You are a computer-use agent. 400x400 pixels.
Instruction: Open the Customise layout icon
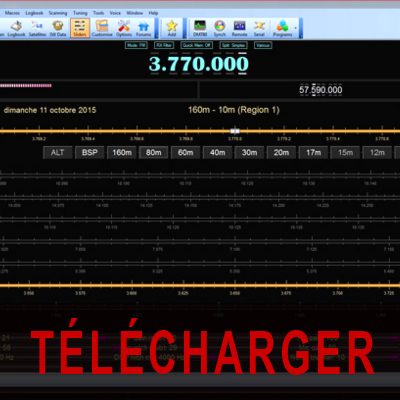pos(102,28)
